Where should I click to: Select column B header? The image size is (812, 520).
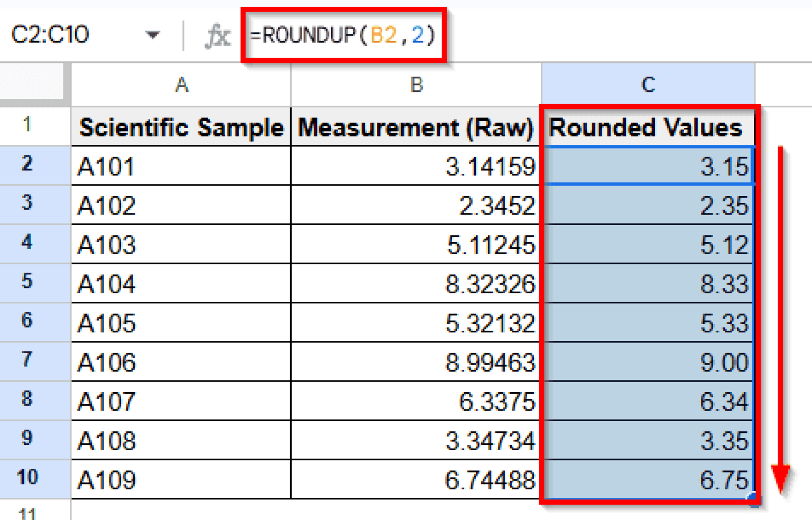[x=416, y=85]
